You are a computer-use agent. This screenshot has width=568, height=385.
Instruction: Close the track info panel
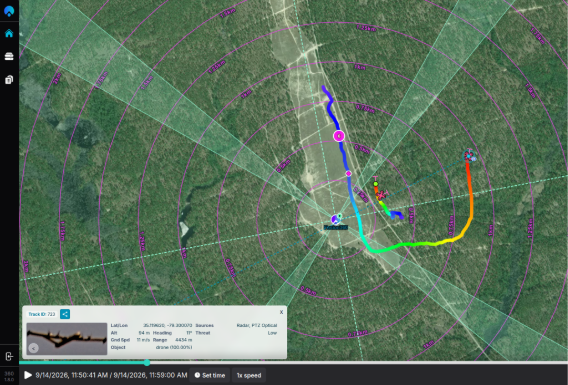coord(281,312)
